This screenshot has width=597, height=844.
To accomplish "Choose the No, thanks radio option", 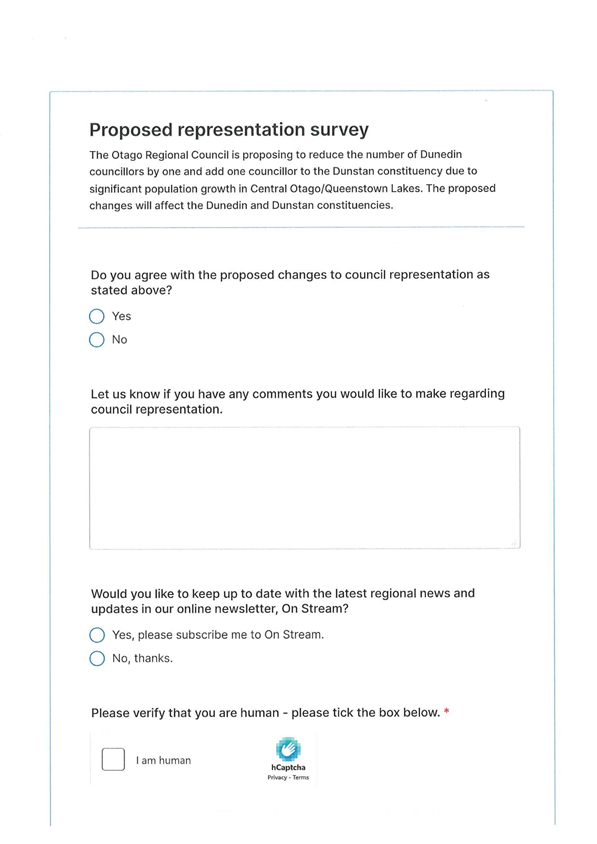I will pos(97,658).
